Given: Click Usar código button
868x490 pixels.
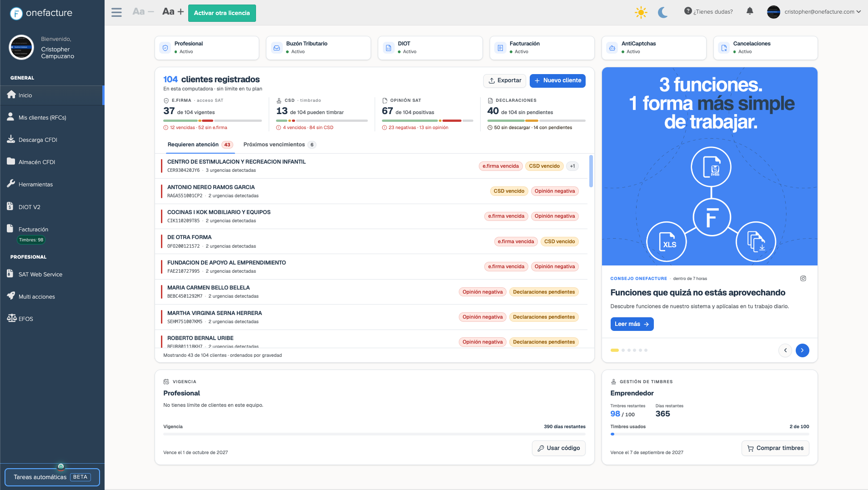Looking at the screenshot, I should pyautogui.click(x=559, y=448).
